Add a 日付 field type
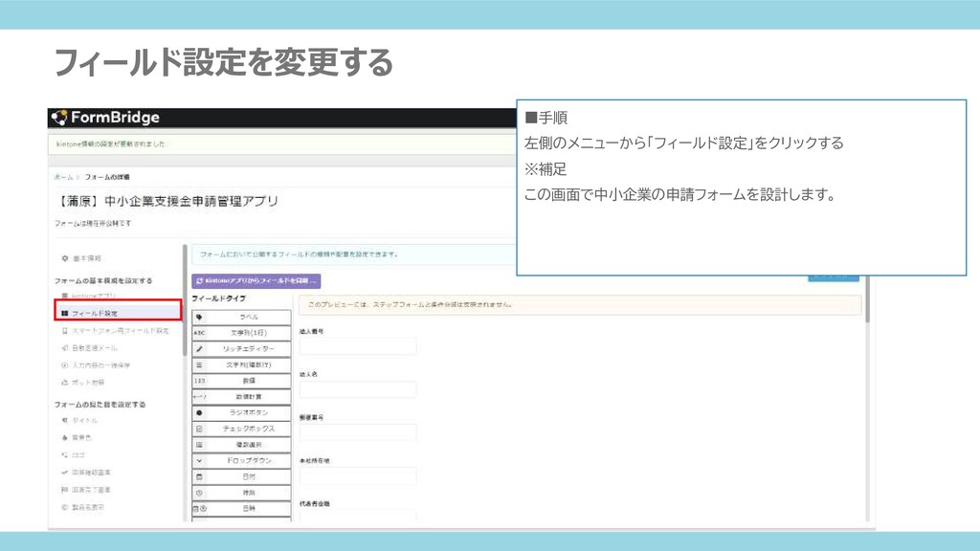This screenshot has width=980, height=551. [241, 476]
